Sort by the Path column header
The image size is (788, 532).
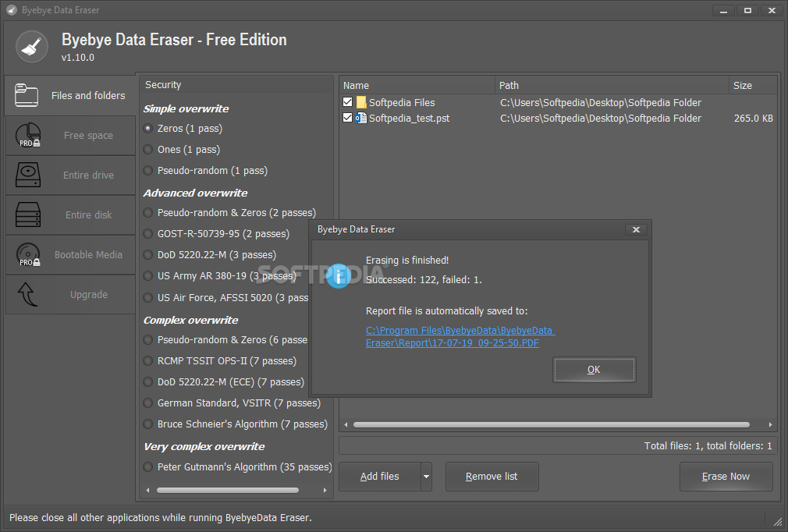click(x=612, y=85)
